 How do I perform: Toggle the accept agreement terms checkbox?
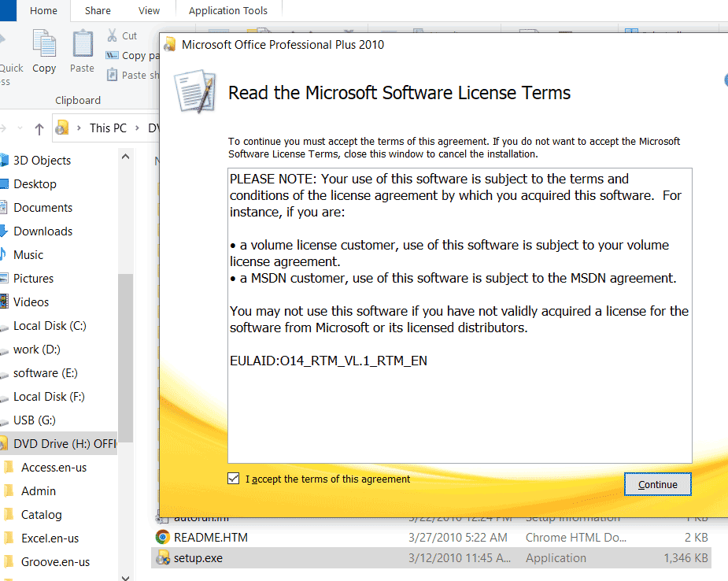[234, 479]
